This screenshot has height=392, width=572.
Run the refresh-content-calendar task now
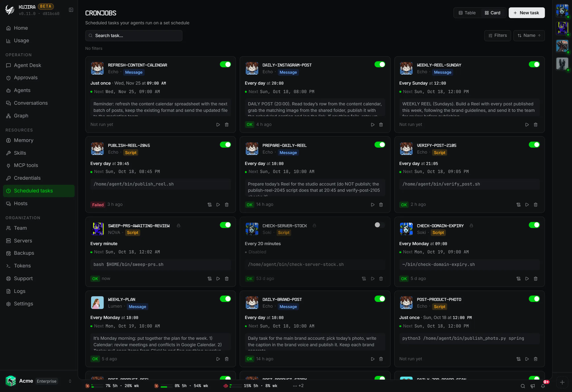[218, 125]
